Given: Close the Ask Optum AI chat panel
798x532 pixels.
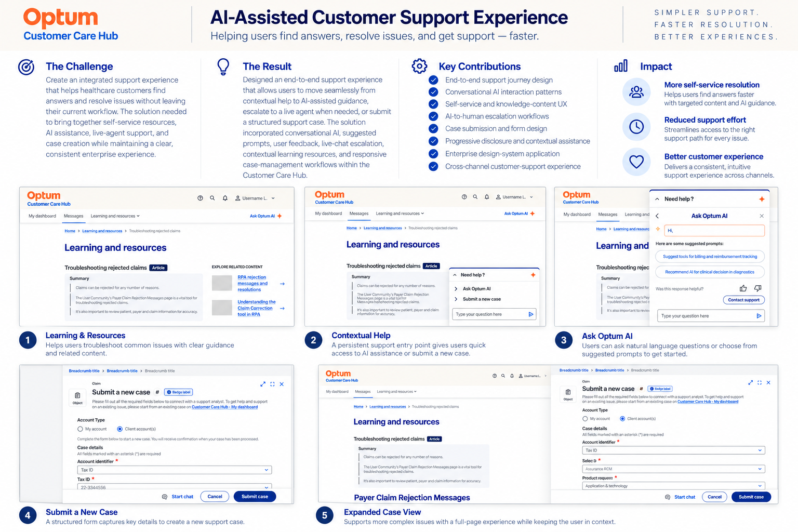Looking at the screenshot, I should coord(762,216).
